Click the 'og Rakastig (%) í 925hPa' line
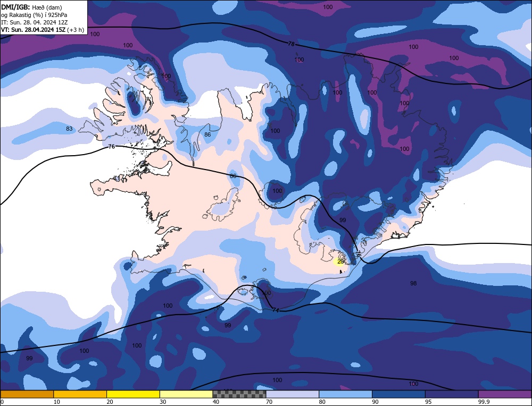The height and width of the screenshot is (406, 532). tap(34, 15)
